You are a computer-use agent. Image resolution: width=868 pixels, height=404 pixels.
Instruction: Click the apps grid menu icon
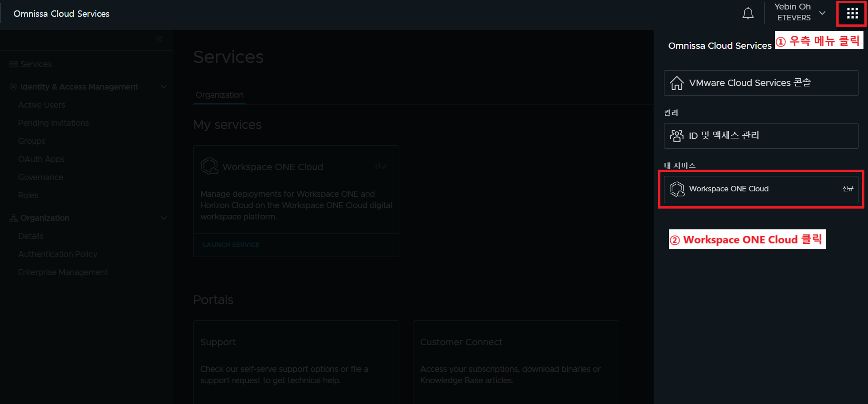coord(852,14)
